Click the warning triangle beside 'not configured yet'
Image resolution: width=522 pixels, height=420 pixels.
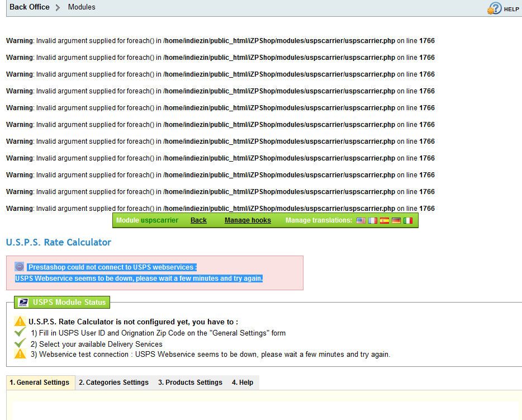[x=20, y=322]
